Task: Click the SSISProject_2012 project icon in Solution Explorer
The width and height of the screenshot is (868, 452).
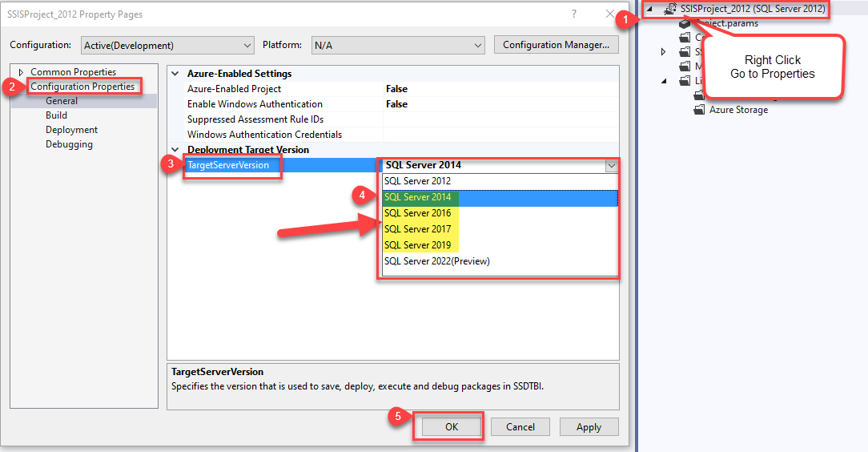Action: coord(670,8)
